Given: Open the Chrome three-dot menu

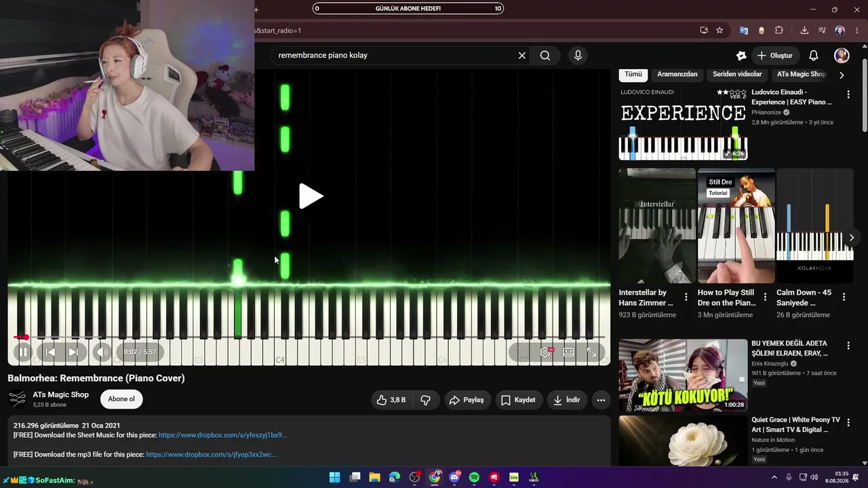Looking at the screenshot, I should (x=857, y=30).
